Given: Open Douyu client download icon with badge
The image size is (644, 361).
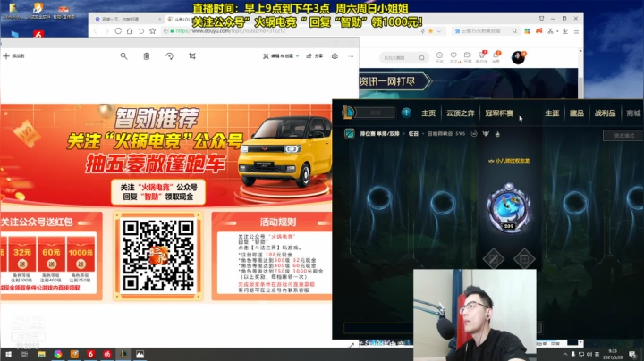Looking at the screenshot, I should click(482, 57).
